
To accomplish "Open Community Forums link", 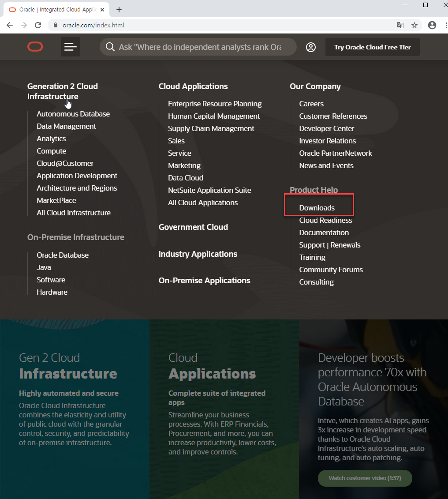I will point(331,270).
